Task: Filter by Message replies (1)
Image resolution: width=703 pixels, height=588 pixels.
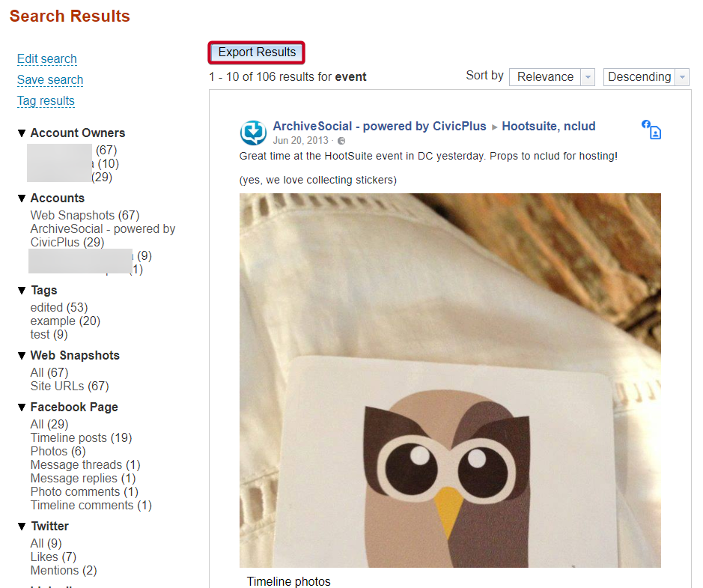Action: 83,478
